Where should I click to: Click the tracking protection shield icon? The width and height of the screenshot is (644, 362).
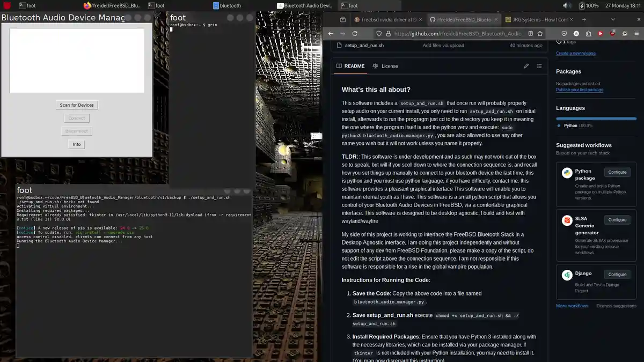[x=379, y=33]
